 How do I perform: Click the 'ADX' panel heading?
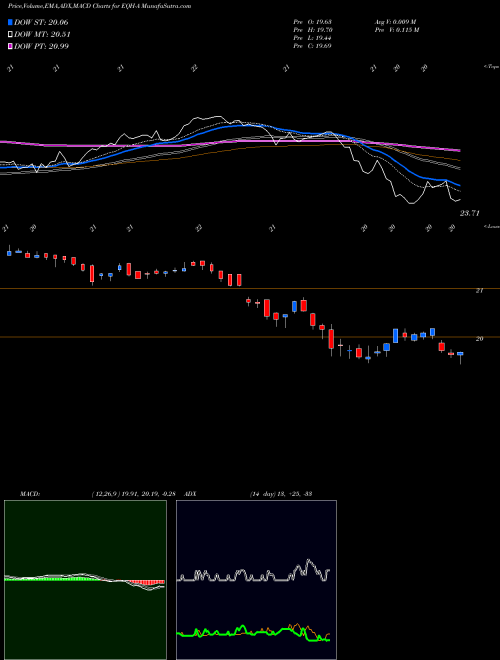(190, 494)
